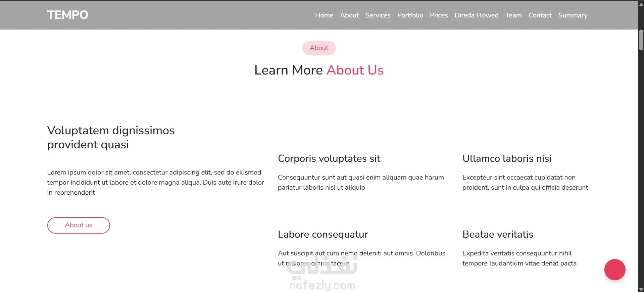Click 'Voluptatem dignissimos provident quasi' heading
The image size is (644, 292).
coord(111,137)
